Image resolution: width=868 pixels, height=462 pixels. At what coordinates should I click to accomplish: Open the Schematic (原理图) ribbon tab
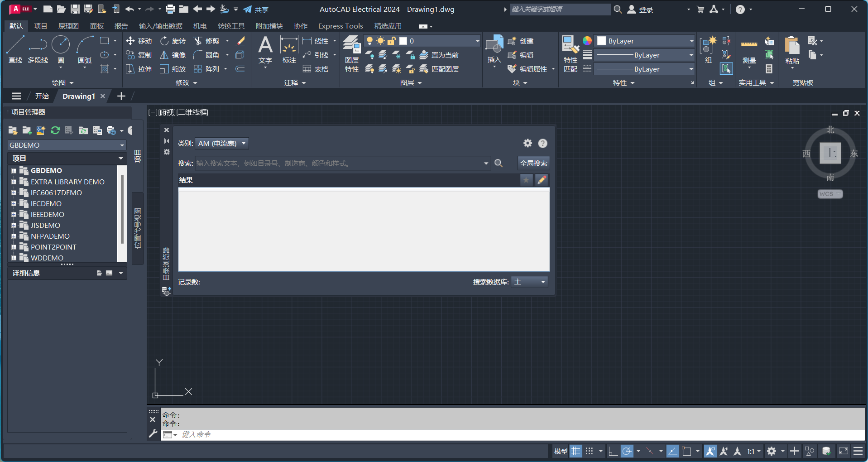coord(68,26)
